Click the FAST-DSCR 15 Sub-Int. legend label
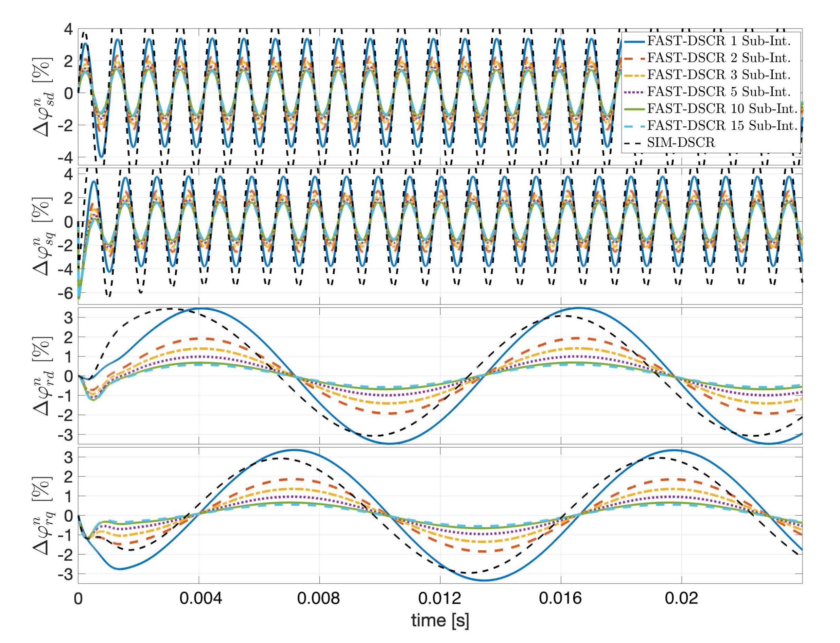This screenshot has width=840, height=643. (x=722, y=125)
